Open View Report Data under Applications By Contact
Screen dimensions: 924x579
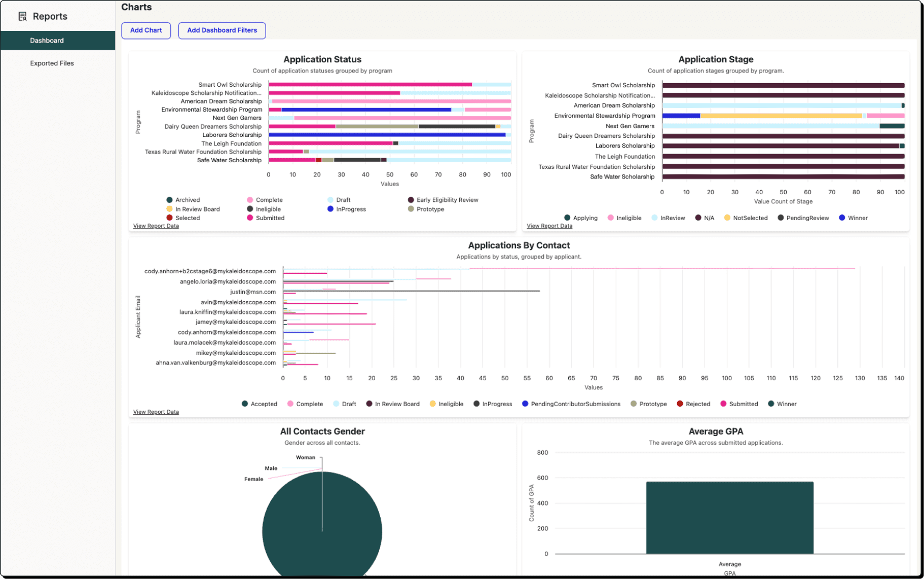click(156, 412)
